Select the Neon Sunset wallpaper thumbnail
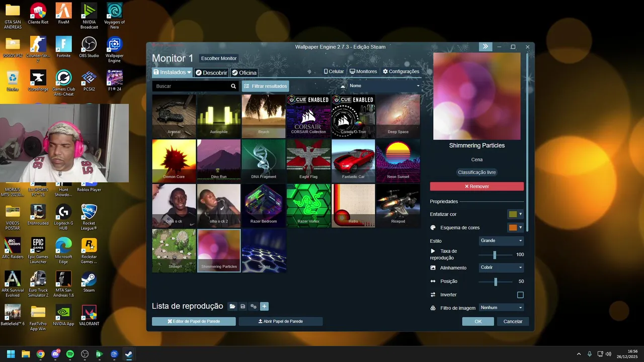The width and height of the screenshot is (644, 362). (398, 160)
